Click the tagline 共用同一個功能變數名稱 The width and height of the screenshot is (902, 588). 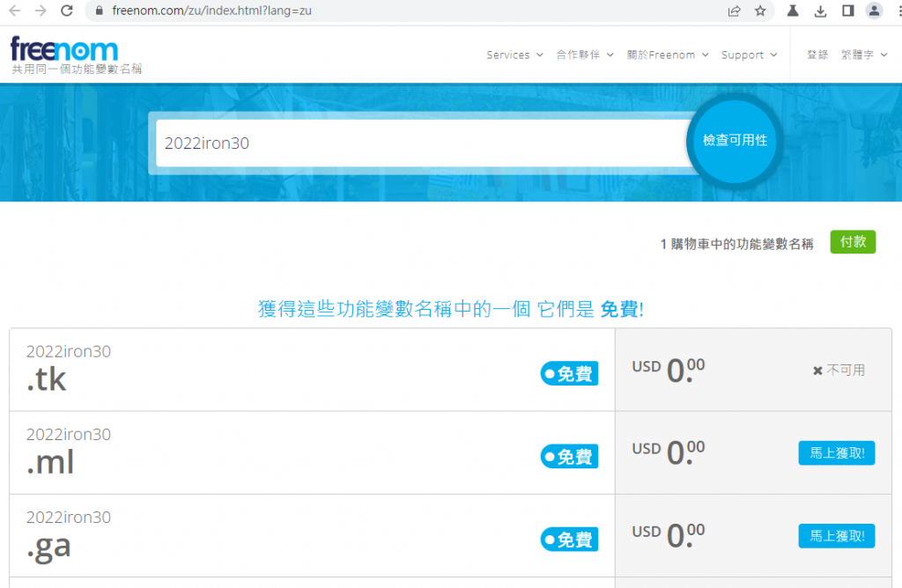77,69
